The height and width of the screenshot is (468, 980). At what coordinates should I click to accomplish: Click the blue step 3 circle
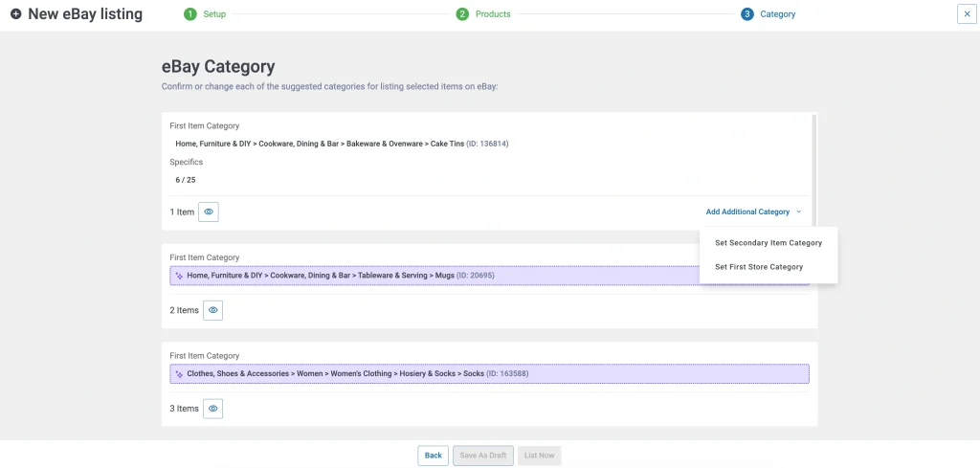(747, 13)
